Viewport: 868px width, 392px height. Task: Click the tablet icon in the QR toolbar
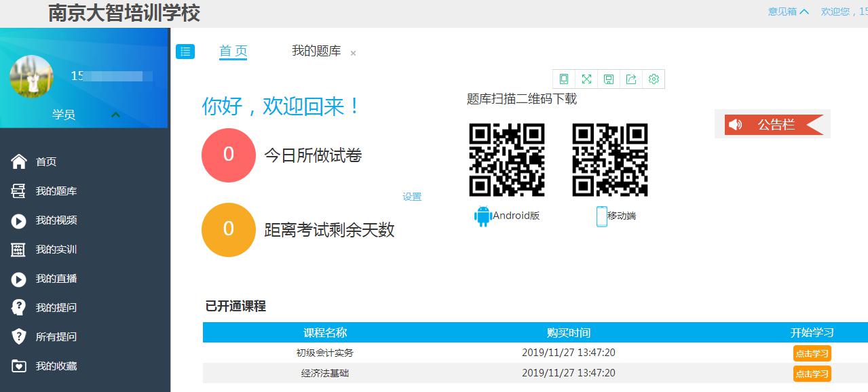click(564, 79)
